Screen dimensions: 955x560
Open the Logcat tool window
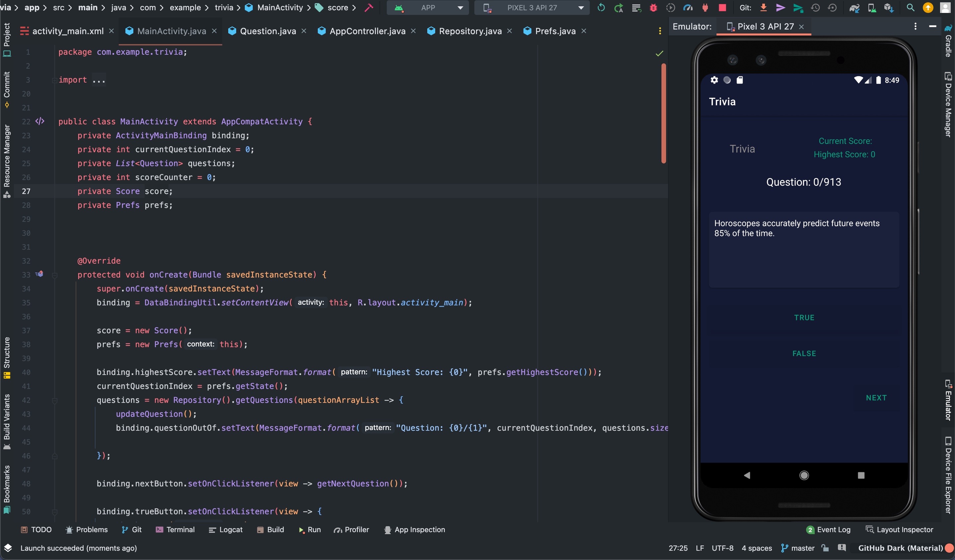[x=226, y=530]
